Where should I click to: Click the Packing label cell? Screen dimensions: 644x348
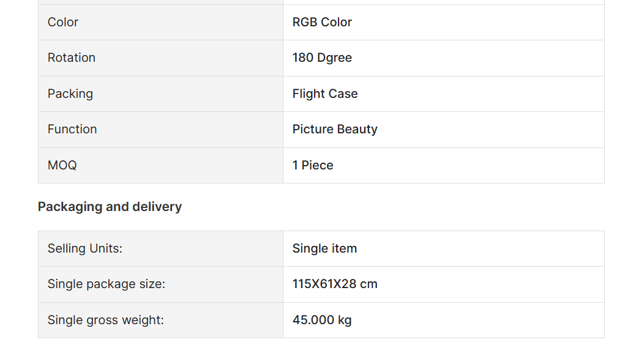pos(160,94)
